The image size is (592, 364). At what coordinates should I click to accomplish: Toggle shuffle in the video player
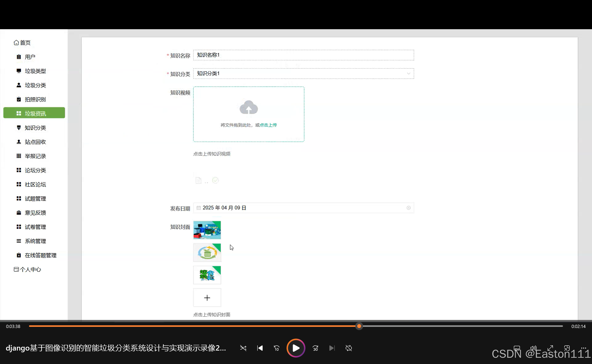243,348
